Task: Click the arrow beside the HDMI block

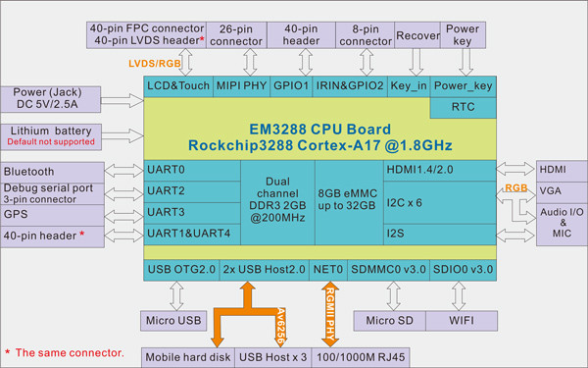Action: click(x=515, y=169)
